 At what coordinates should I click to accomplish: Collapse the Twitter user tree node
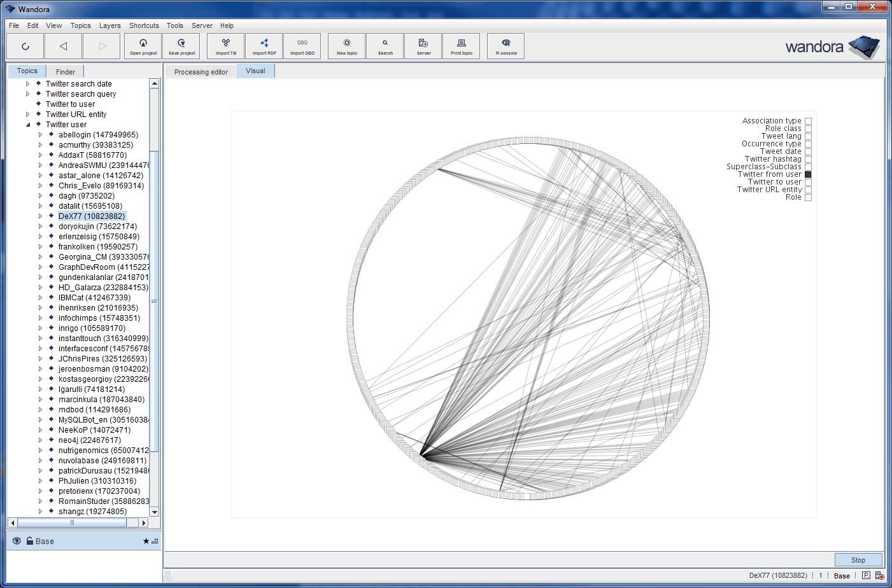tap(28, 125)
